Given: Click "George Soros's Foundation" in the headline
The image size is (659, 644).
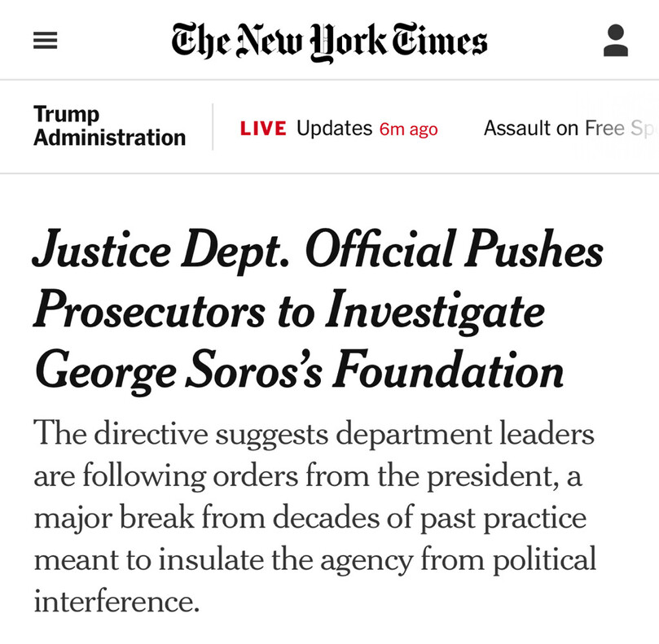Looking at the screenshot, I should point(298,370).
